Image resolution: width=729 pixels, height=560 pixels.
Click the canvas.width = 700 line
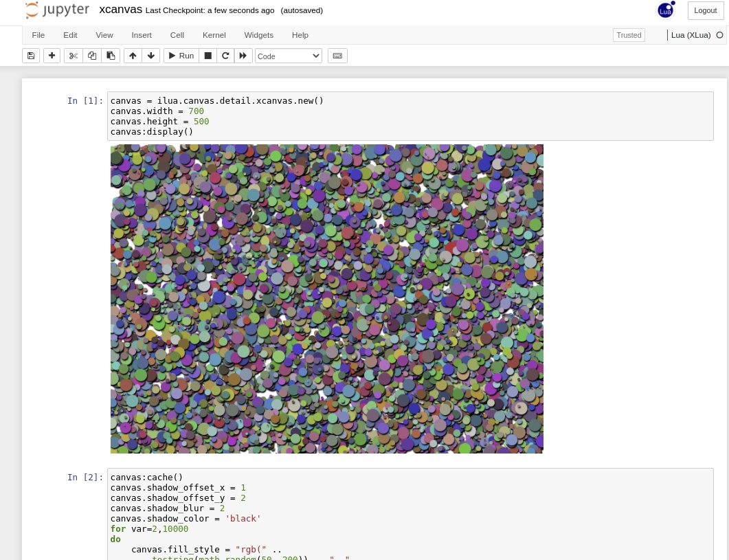pyautogui.click(x=157, y=111)
